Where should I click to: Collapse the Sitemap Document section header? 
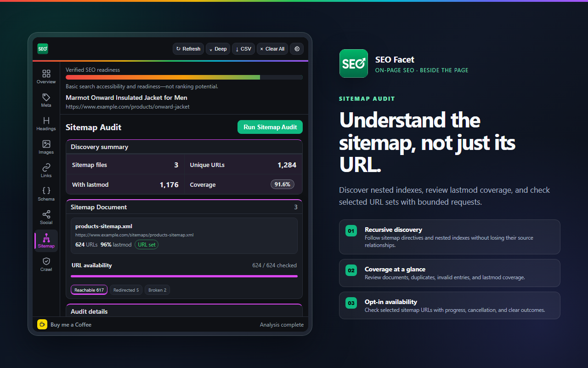coord(184,207)
